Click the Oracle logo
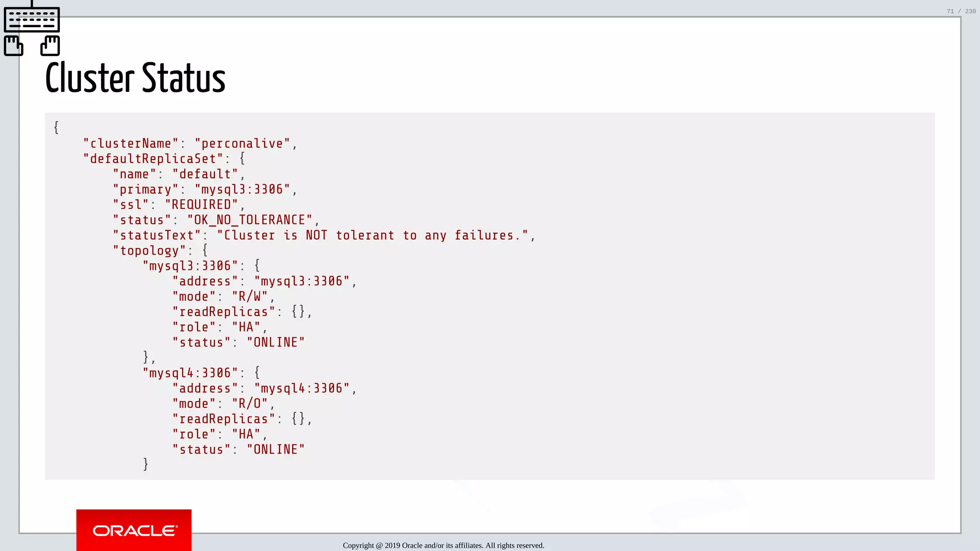 (x=134, y=530)
